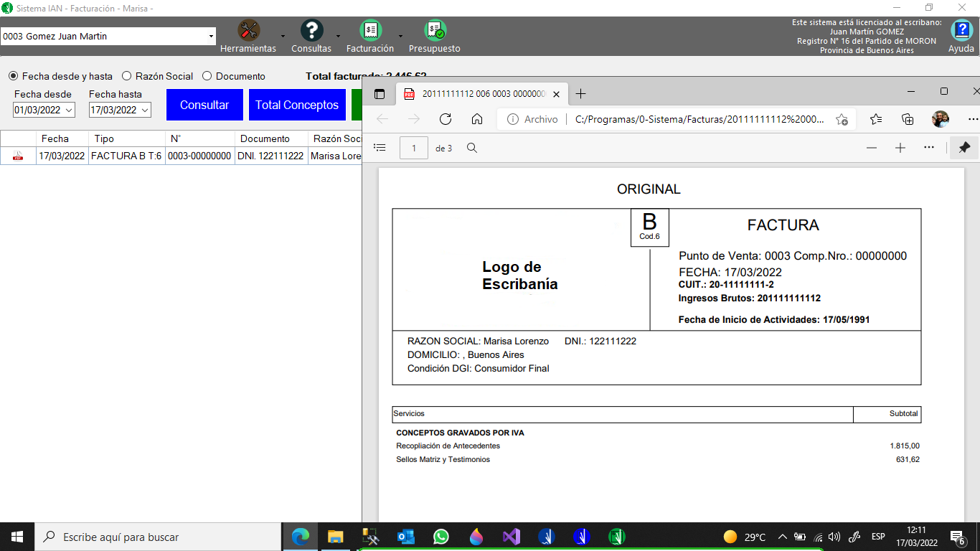Select the Documento radio button
Screen dimensions: 980x551
pyautogui.click(x=207, y=76)
